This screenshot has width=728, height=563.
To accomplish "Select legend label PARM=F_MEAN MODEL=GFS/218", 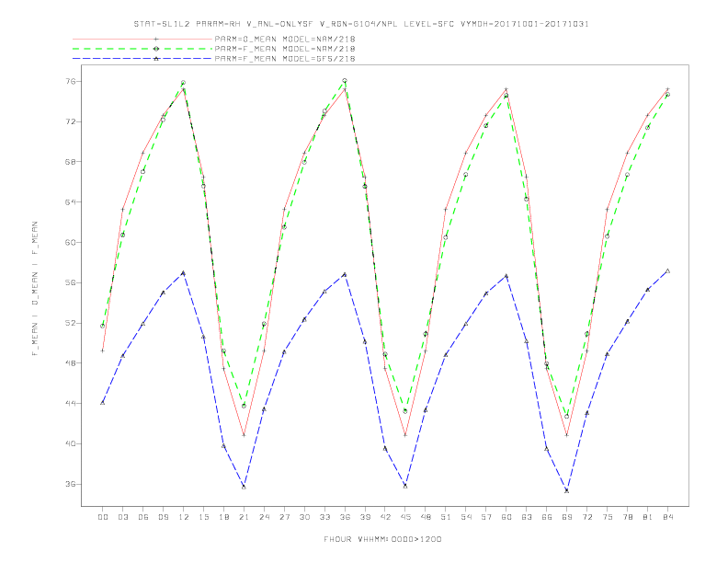I will pos(285,59).
